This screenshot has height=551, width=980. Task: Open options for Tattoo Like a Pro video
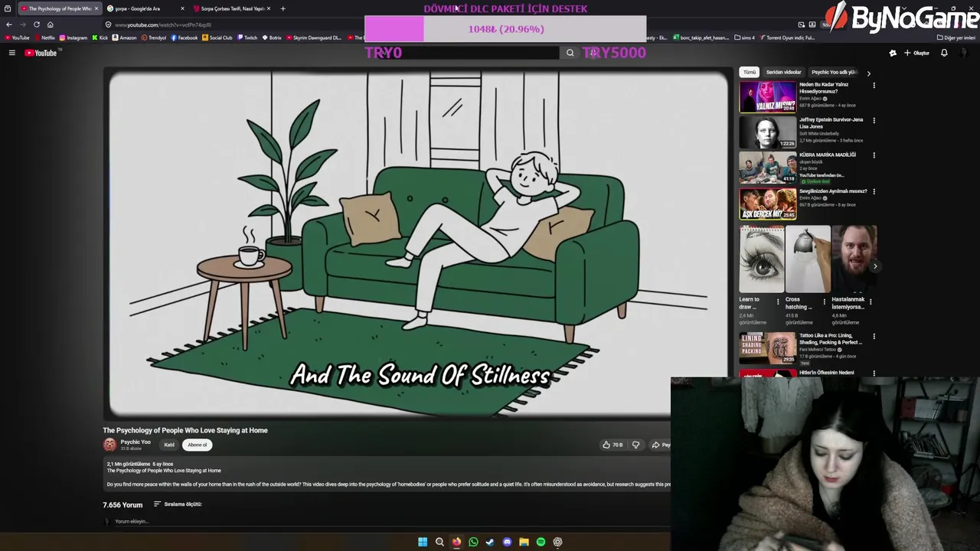[x=874, y=336]
